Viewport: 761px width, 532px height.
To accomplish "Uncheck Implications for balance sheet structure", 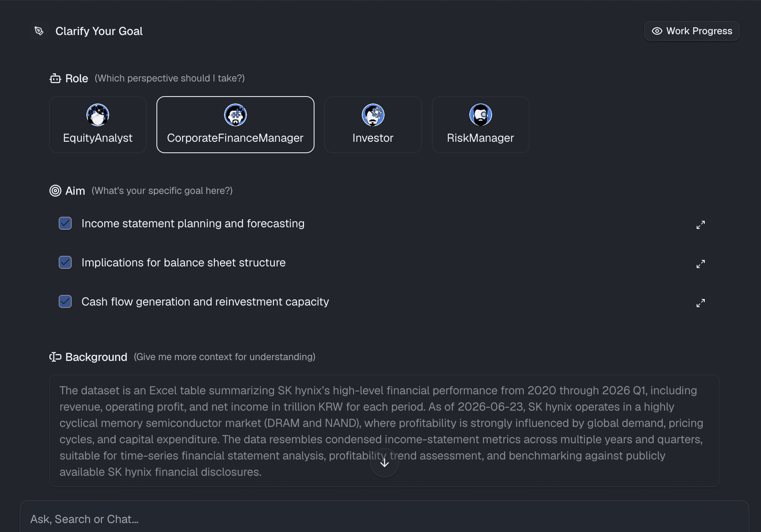I will tap(65, 262).
